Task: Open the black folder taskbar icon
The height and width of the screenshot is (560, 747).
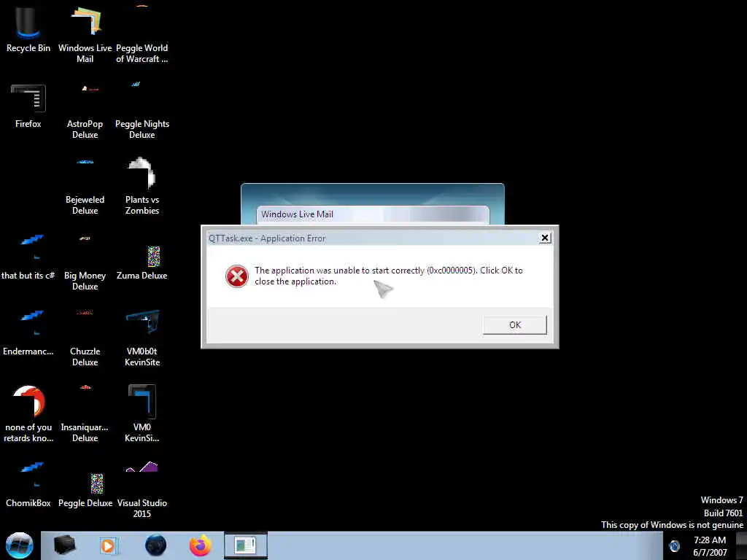Action: point(64,545)
